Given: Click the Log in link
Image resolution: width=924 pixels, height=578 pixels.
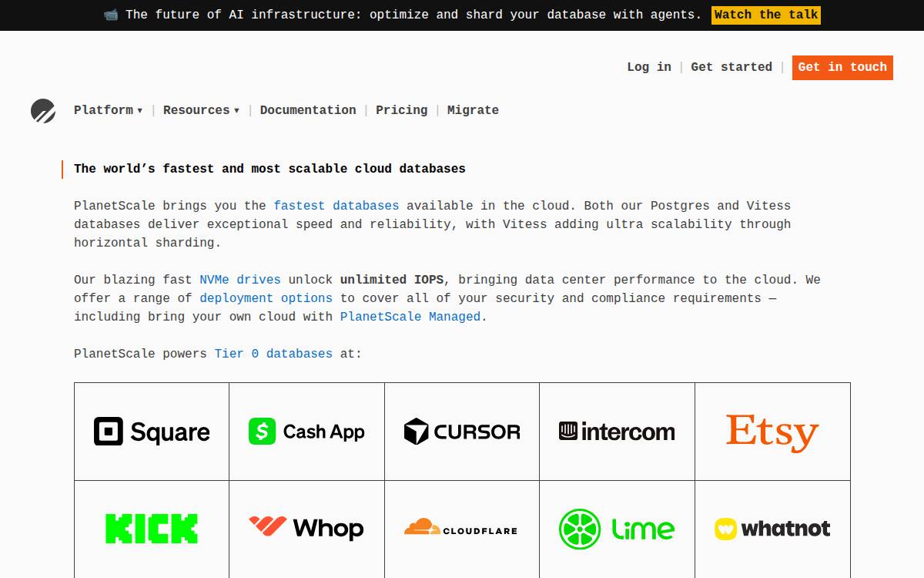Looking at the screenshot, I should [649, 67].
